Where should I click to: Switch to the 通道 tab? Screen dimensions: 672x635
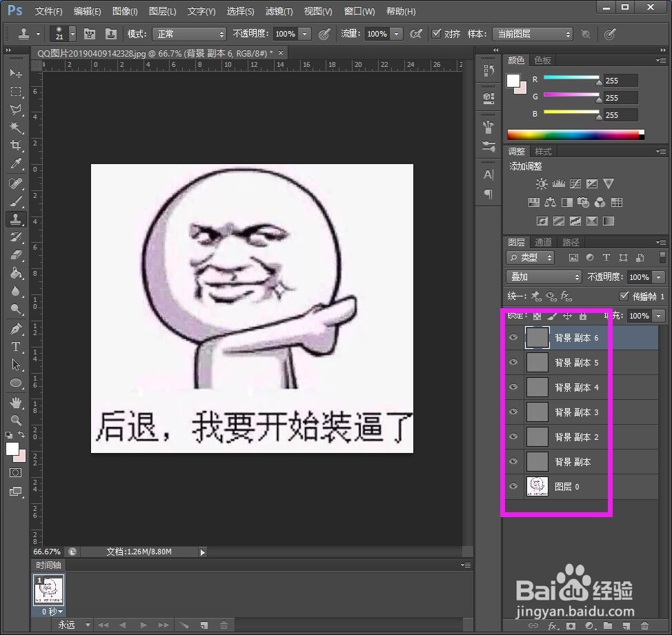pos(542,242)
